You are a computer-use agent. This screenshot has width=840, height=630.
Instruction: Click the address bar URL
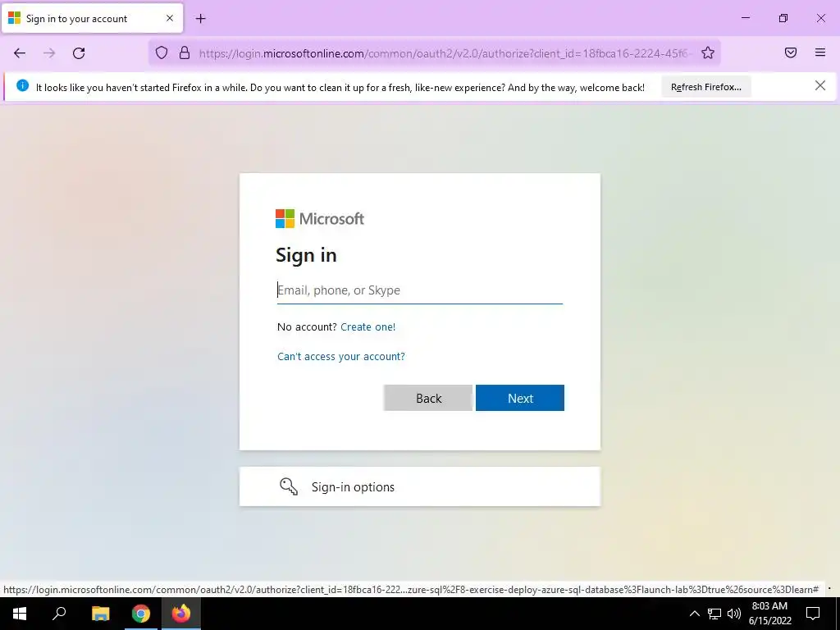[445, 53]
